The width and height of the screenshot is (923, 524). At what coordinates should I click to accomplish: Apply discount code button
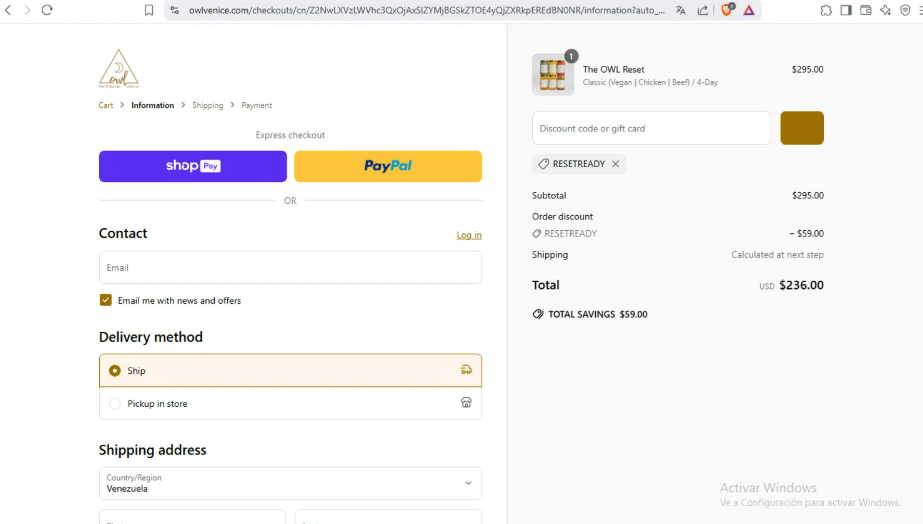point(802,128)
